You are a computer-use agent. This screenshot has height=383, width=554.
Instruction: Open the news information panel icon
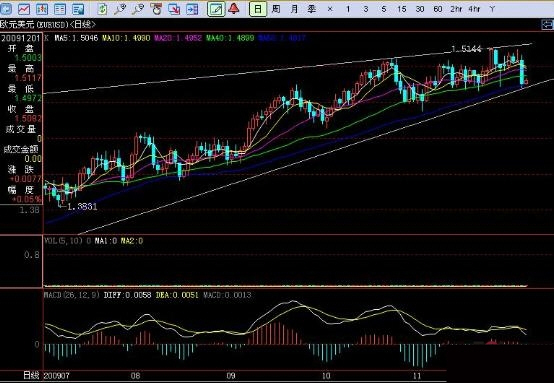click(78, 9)
